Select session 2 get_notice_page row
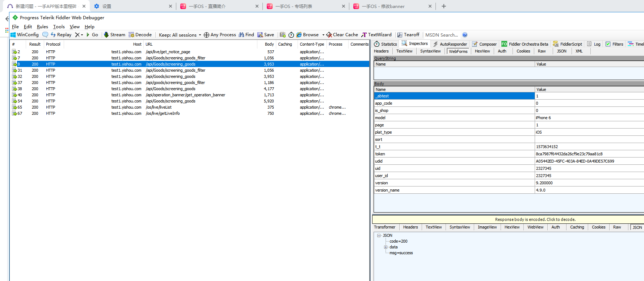644x281 pixels. point(189,52)
